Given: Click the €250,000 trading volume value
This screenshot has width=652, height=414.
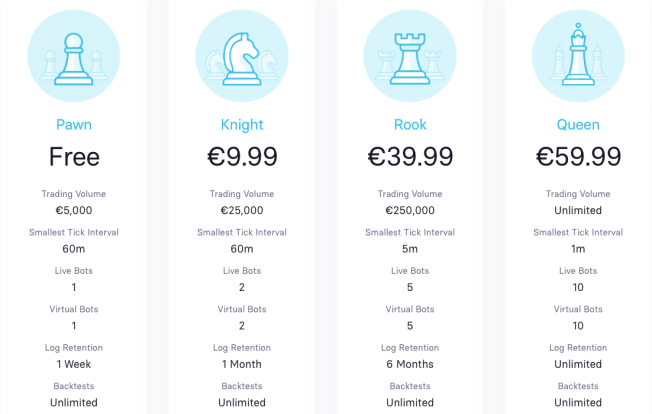Looking at the screenshot, I should pyautogui.click(x=410, y=210).
